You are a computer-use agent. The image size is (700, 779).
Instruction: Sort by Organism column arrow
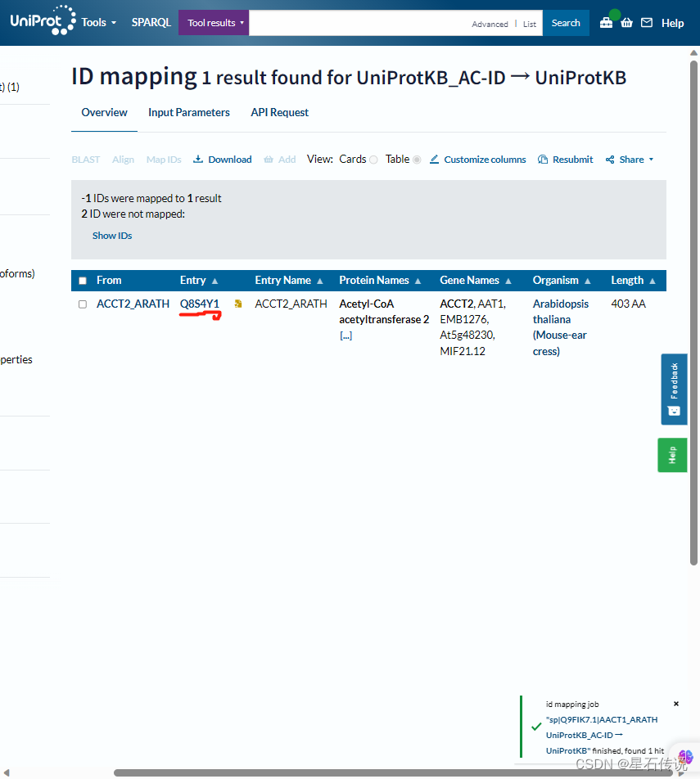588,281
